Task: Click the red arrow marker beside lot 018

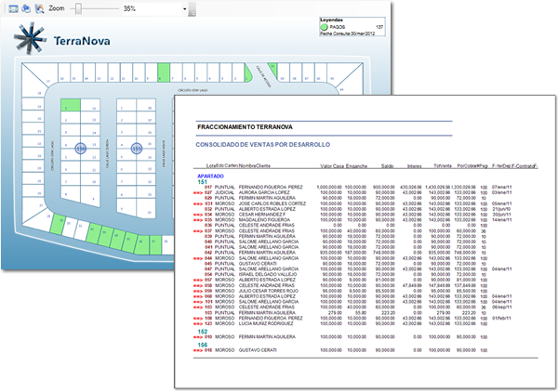Action: pyautogui.click(x=197, y=351)
